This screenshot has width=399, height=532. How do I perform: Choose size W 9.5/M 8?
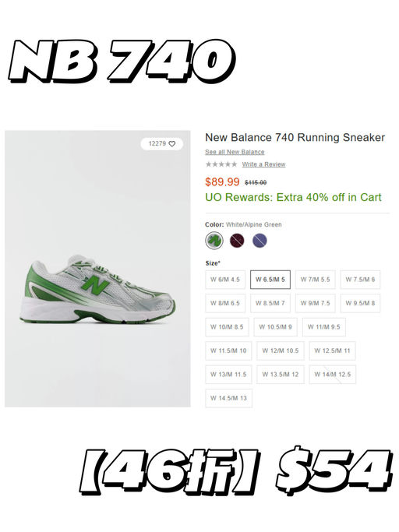click(360, 303)
